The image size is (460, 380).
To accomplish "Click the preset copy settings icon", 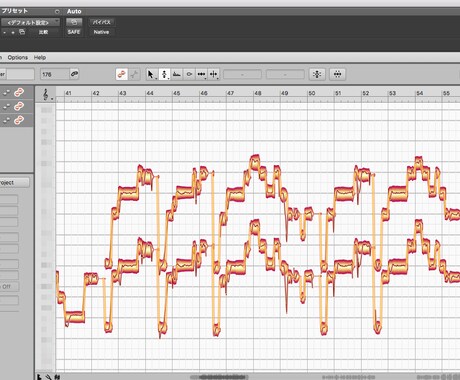I will pyautogui.click(x=22, y=32).
